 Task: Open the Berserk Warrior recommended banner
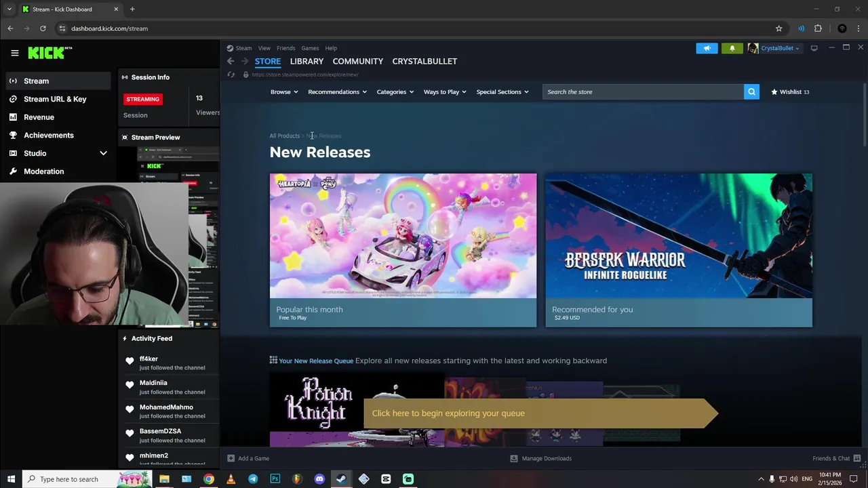coord(679,250)
